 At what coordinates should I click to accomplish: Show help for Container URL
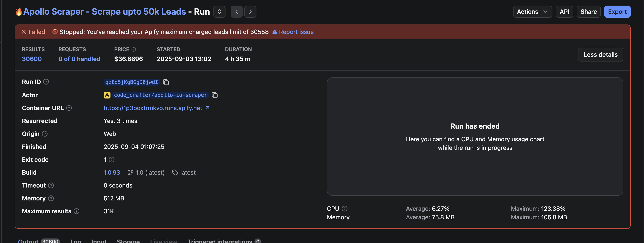(x=69, y=108)
